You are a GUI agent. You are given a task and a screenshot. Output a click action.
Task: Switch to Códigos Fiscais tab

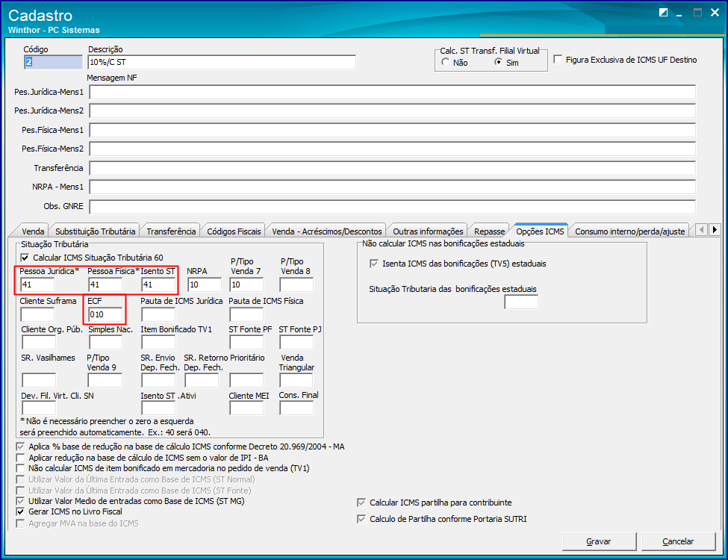[x=234, y=231]
